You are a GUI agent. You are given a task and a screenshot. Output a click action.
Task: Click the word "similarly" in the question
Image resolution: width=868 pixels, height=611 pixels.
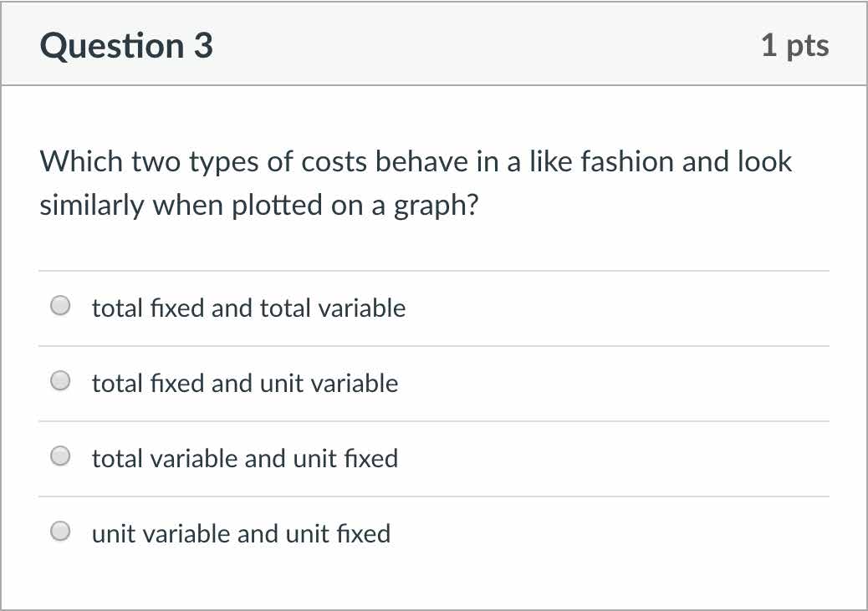(x=91, y=206)
